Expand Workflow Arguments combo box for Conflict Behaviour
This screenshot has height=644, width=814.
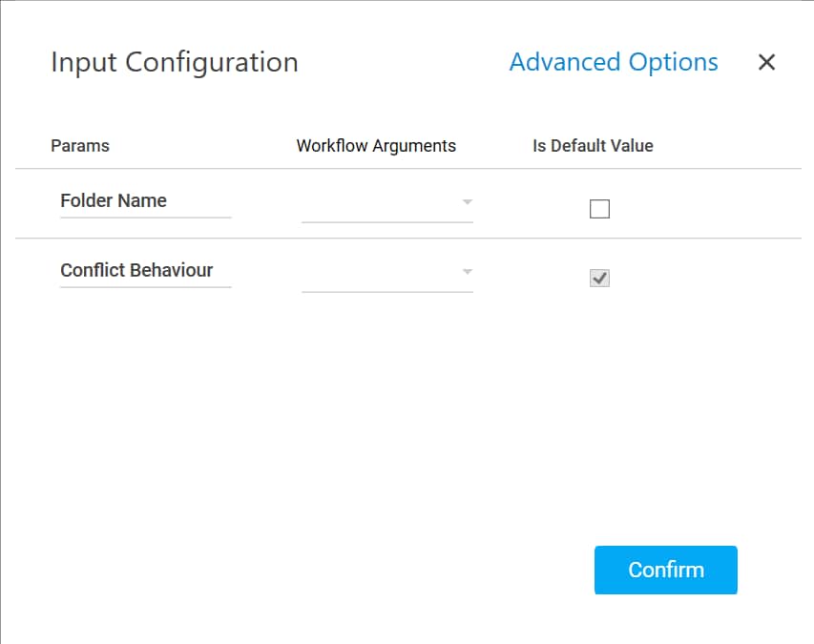tap(386, 274)
